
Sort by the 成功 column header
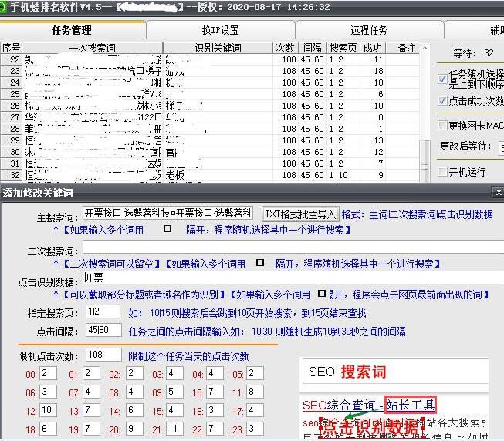(372, 48)
